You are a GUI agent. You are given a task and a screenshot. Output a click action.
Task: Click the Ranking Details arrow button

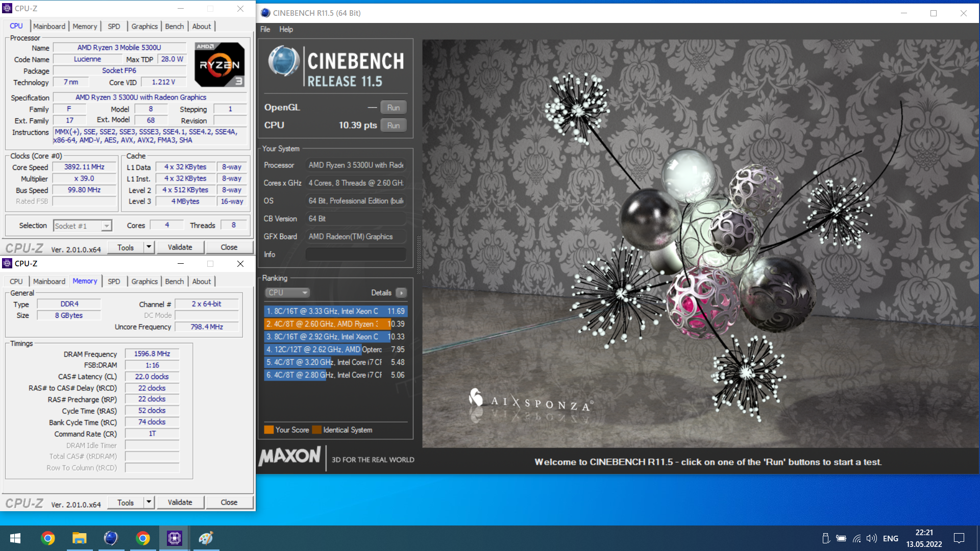coord(402,293)
